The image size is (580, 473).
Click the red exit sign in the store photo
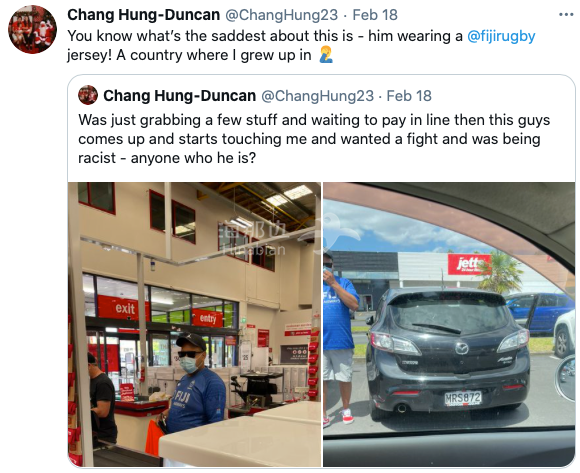tap(124, 308)
